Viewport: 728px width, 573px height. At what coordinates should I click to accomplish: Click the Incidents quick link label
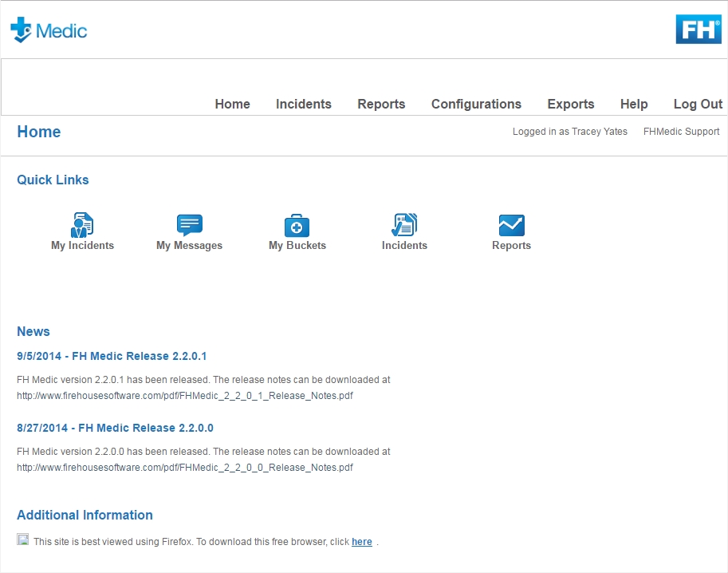click(404, 245)
